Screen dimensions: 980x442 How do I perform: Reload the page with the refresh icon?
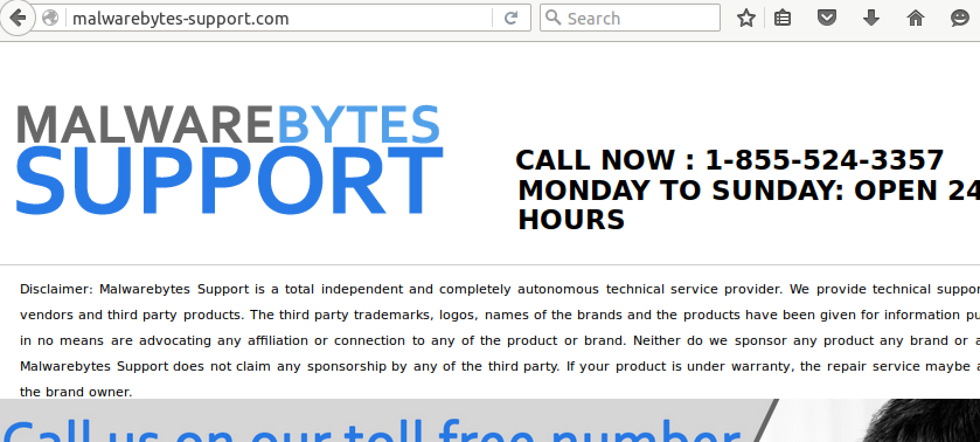[510, 18]
